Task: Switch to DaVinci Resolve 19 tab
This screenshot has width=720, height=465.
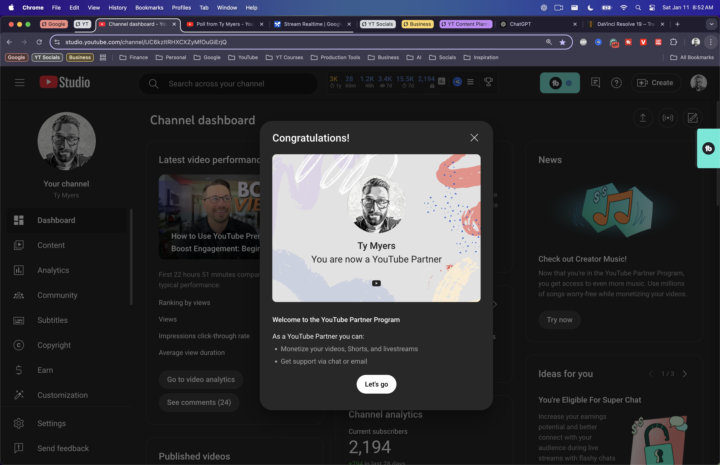Action: pyautogui.click(x=625, y=24)
